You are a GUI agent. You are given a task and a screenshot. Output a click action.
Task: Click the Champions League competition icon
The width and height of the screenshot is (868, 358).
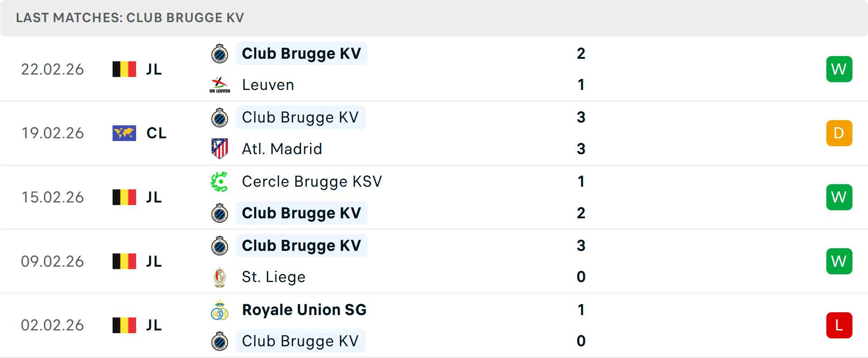124,133
